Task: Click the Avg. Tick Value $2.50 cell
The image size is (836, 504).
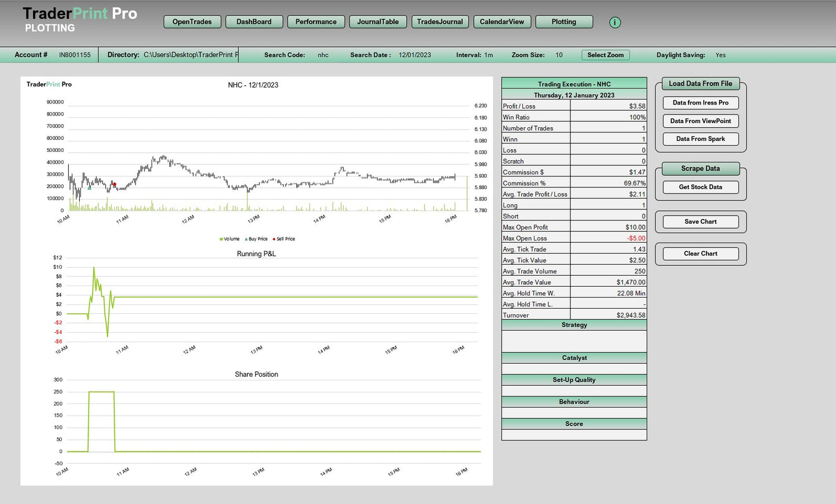Action: point(609,261)
